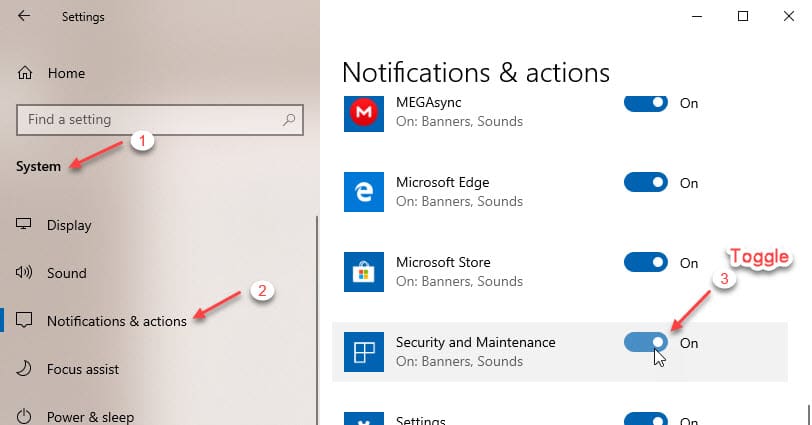Viewport: 812px width, 425px height.
Task: Toggle Microsoft Store notifications off
Action: (x=646, y=262)
